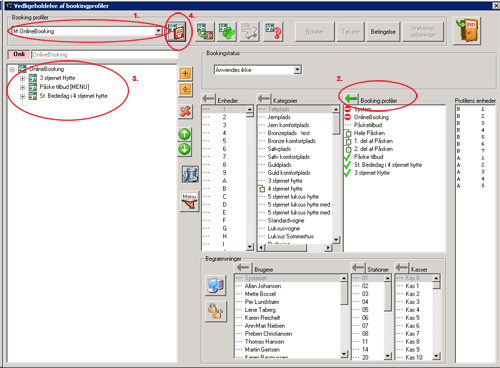Click the computer monitor restrictions icon
Screen dimensions: 500x368
(216, 286)
